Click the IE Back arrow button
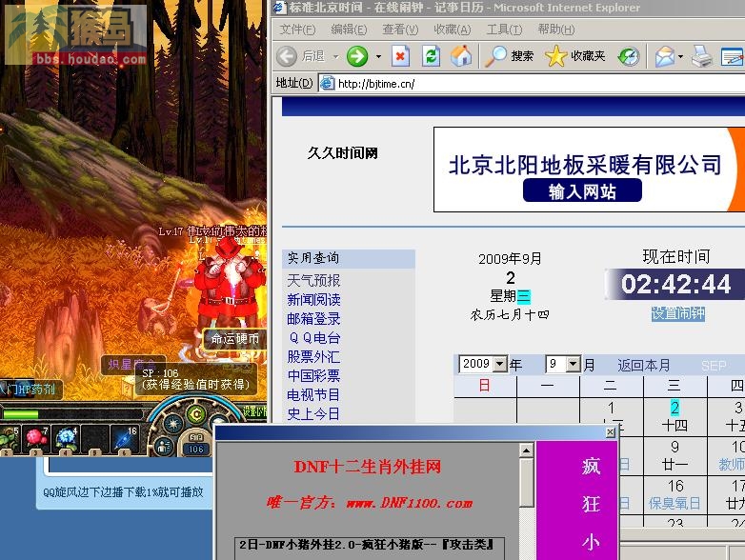The height and width of the screenshot is (560, 745). tap(287, 56)
